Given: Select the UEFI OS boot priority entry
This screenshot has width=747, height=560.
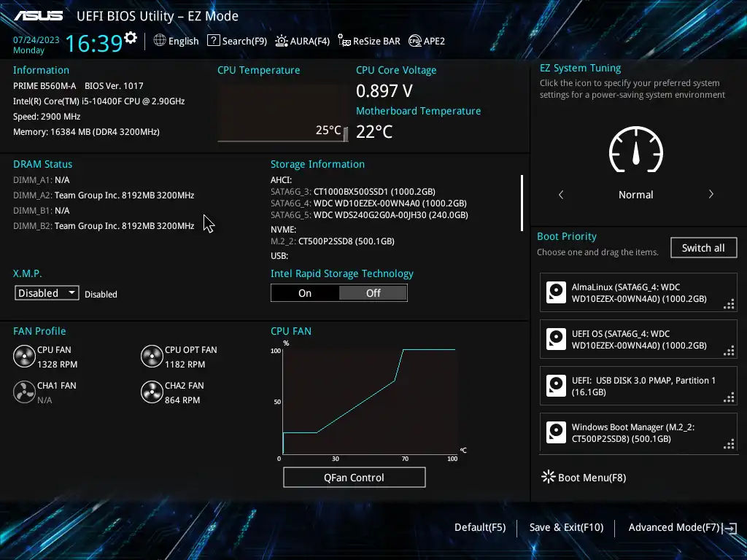Looking at the screenshot, I should tap(638, 340).
